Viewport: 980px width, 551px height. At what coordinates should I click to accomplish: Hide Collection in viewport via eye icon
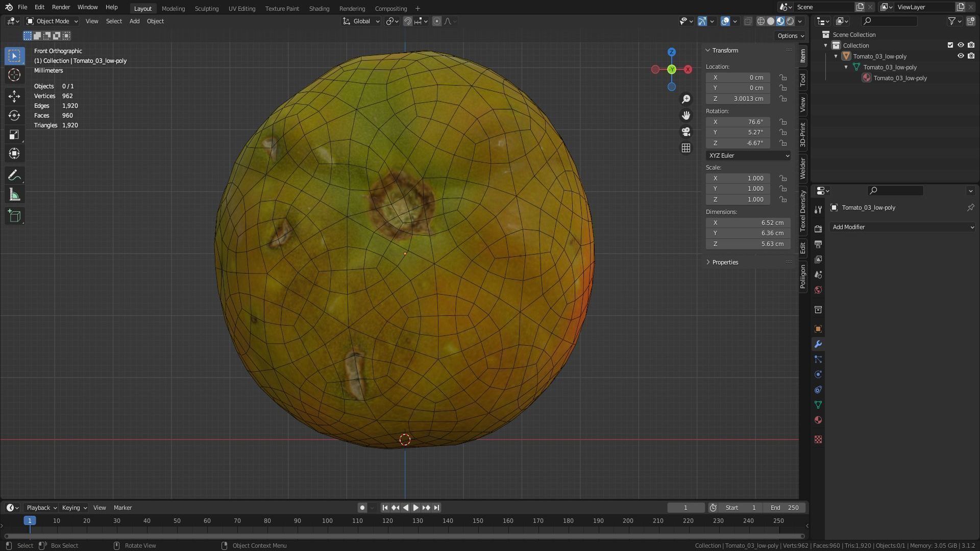tap(961, 45)
